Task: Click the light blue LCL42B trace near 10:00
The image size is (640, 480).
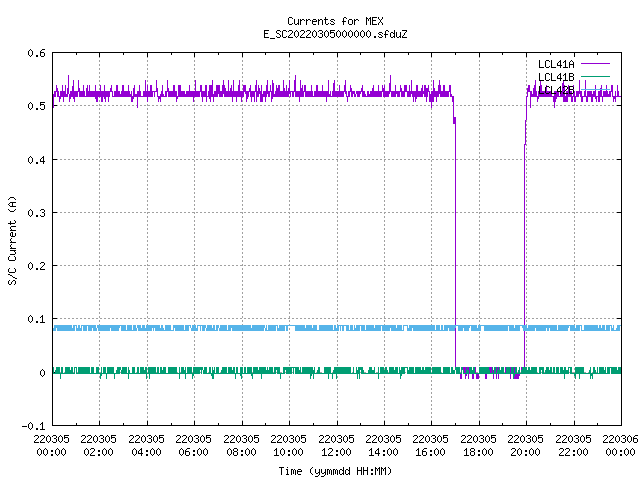Action: 290,328
